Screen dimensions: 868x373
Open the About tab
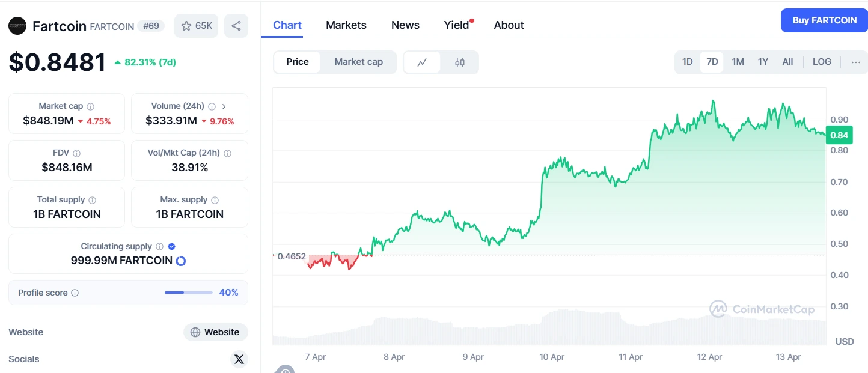pos(509,25)
